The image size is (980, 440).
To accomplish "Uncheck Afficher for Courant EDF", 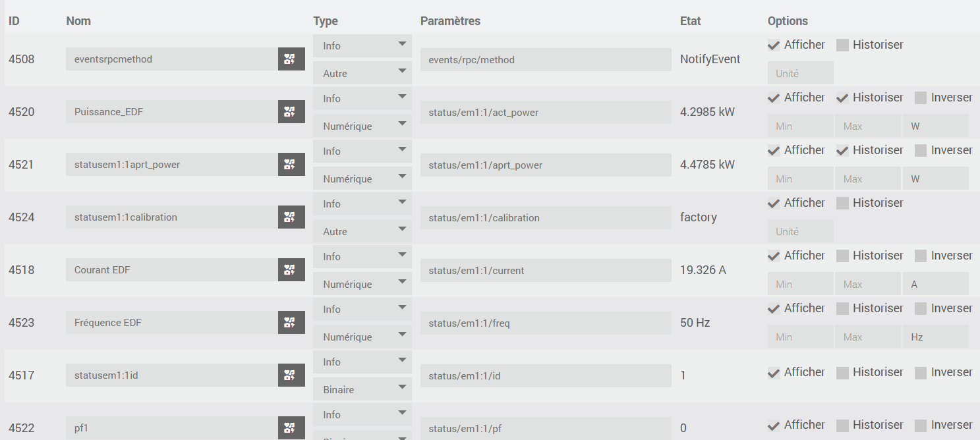I will tap(774, 256).
